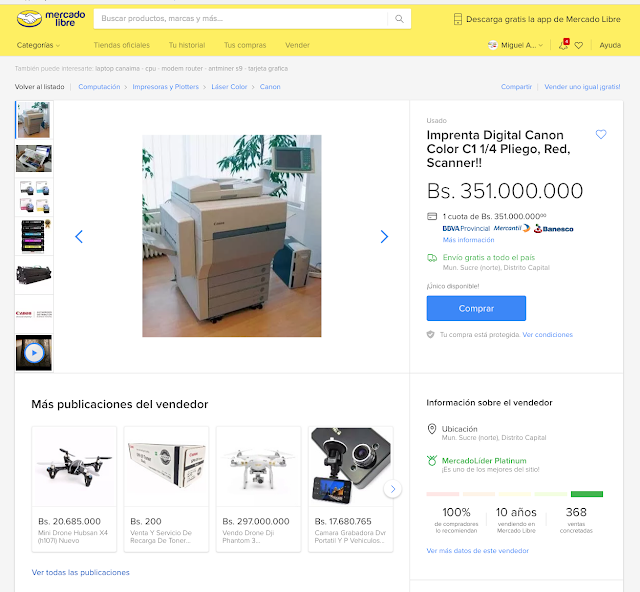Open Ver condiciones link

click(547, 335)
